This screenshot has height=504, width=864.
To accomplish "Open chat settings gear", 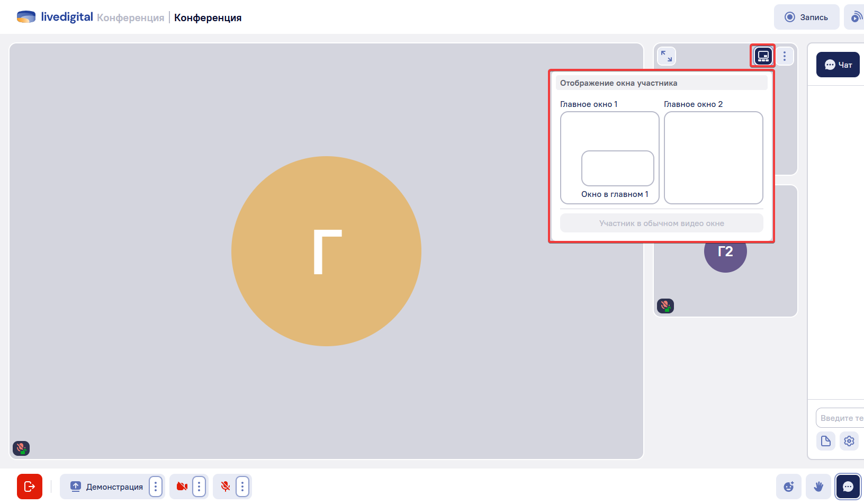I will pos(849,441).
